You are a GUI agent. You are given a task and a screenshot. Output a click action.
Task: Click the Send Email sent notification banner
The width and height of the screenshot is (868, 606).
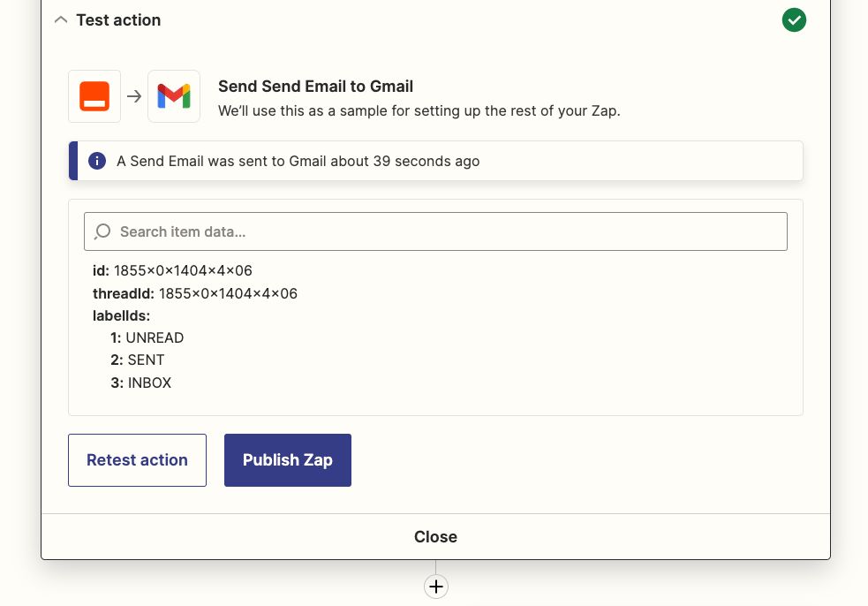click(x=435, y=161)
